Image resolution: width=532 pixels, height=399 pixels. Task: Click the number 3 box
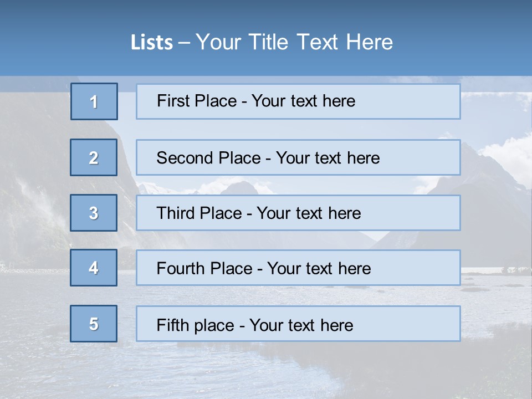point(94,213)
